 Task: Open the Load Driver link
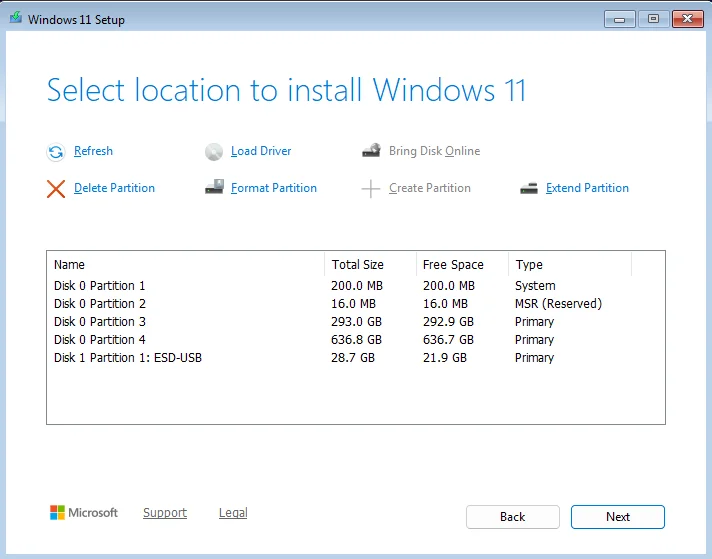(261, 151)
